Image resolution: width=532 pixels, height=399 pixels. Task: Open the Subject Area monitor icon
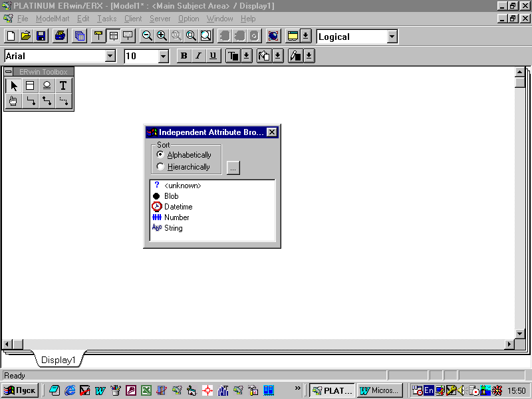point(293,36)
